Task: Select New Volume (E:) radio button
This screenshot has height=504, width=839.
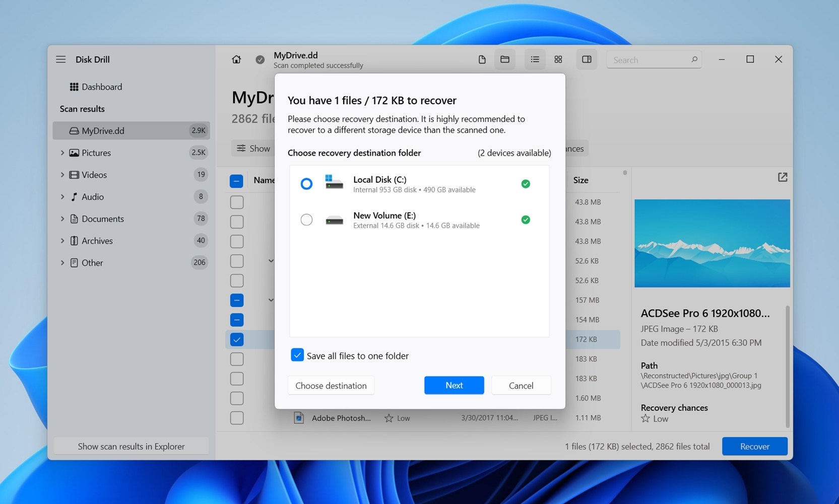Action: click(x=306, y=220)
